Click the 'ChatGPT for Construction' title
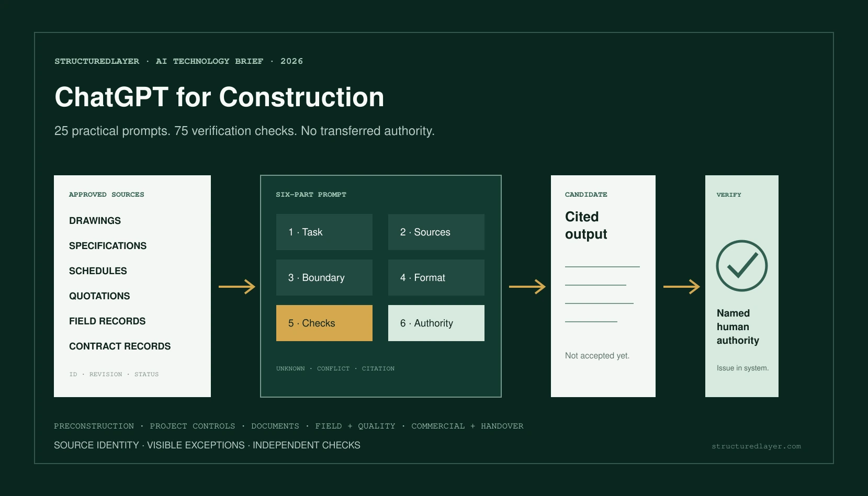 pyautogui.click(x=219, y=97)
